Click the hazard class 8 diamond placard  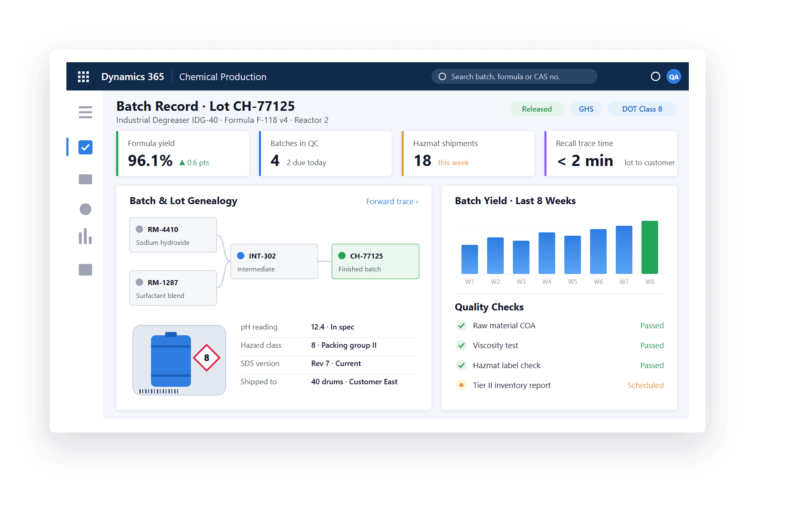[x=207, y=358]
